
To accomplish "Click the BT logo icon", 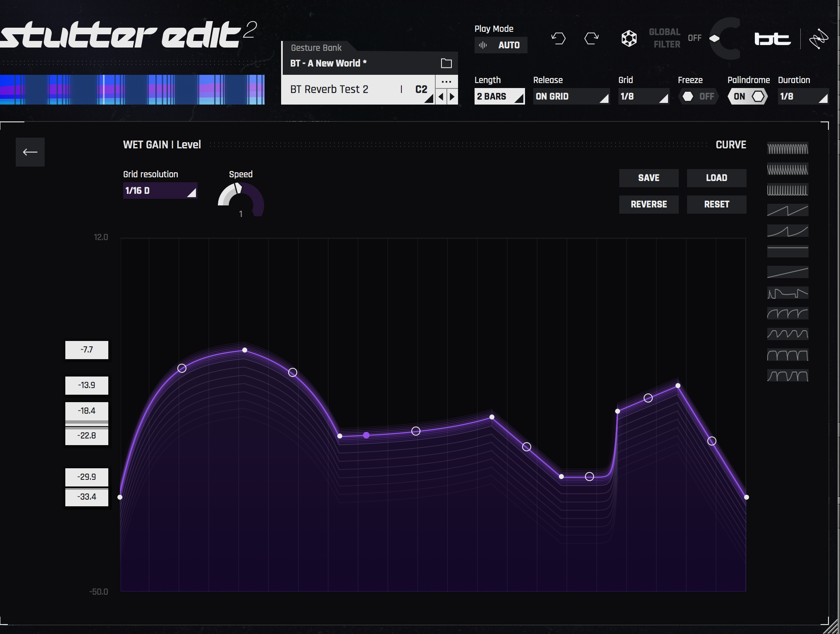I will (x=773, y=39).
